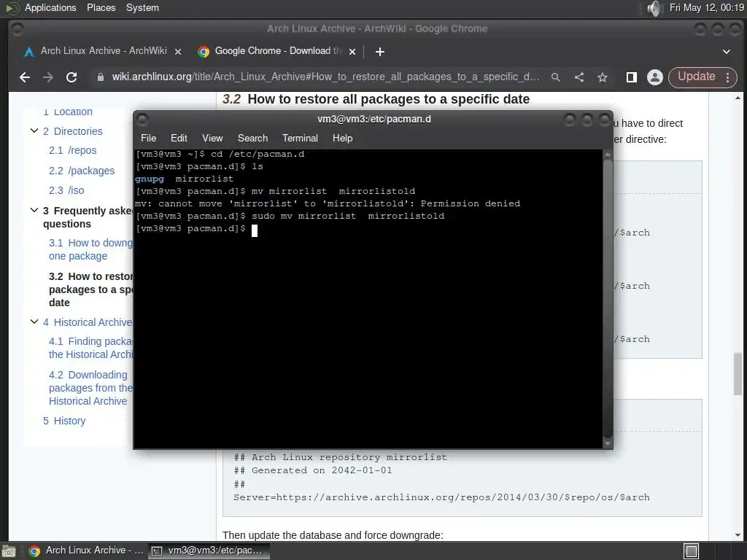Open the Applications menu
The height and width of the screenshot is (560, 747).
50,7
